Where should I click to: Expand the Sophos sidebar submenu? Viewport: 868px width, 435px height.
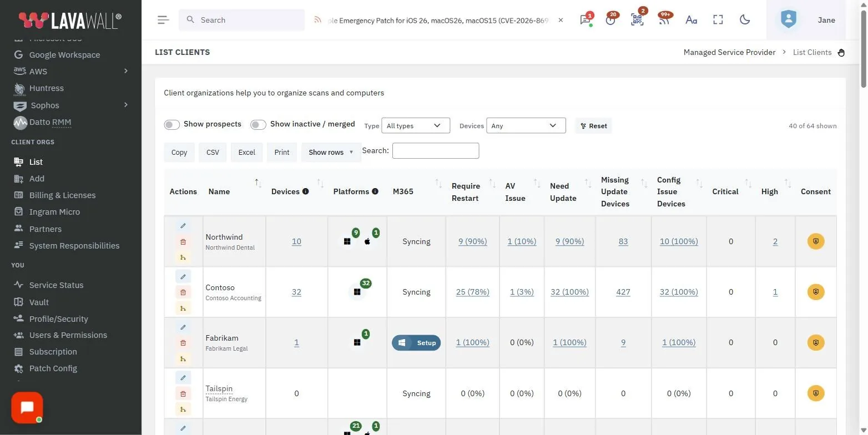click(125, 105)
